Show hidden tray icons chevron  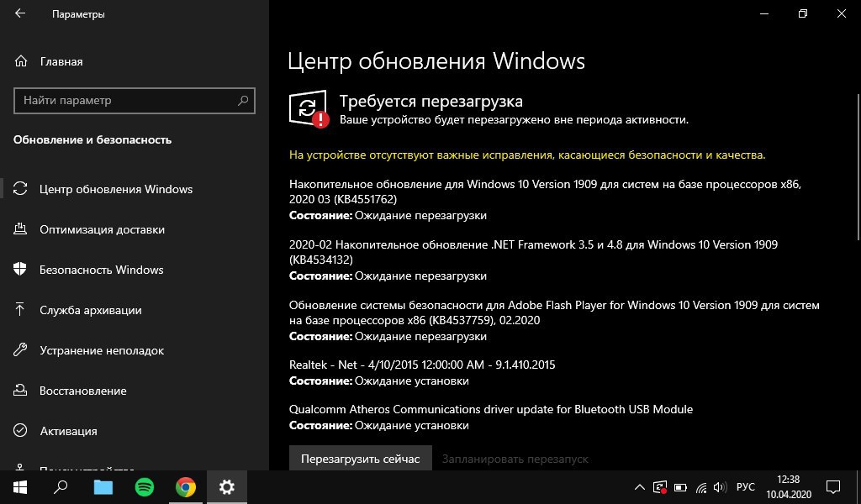pyautogui.click(x=639, y=487)
